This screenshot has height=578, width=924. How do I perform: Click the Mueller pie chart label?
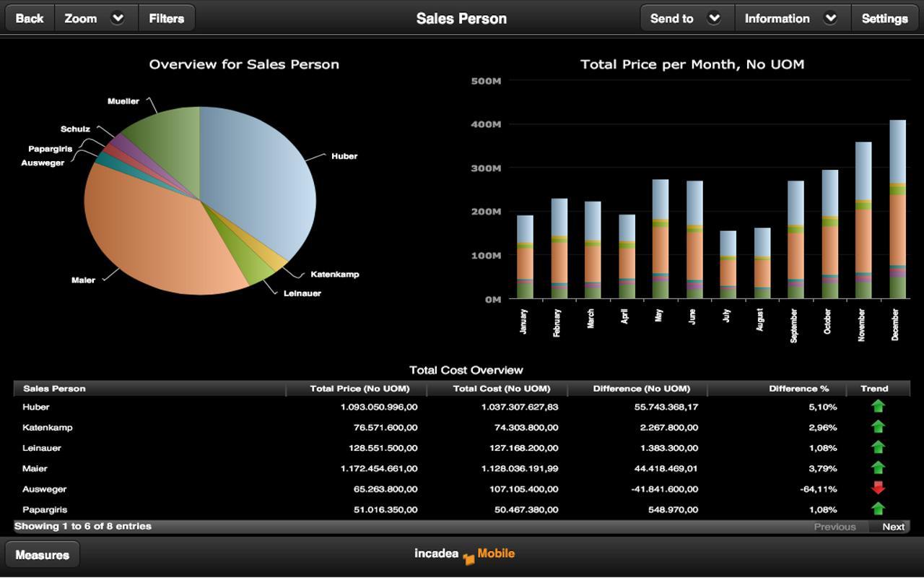pos(123,101)
